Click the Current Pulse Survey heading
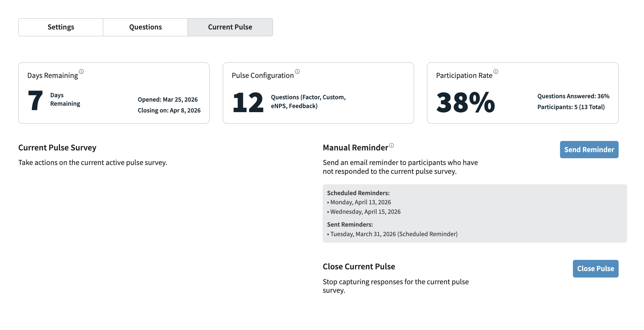Image resolution: width=644 pixels, height=330 pixels. 57,148
